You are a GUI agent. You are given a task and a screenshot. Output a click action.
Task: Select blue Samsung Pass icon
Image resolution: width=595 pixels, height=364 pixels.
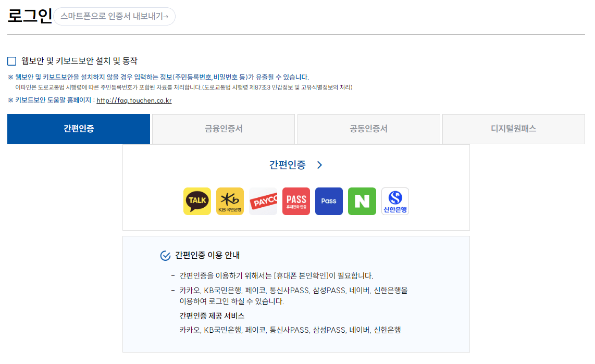[x=329, y=201]
